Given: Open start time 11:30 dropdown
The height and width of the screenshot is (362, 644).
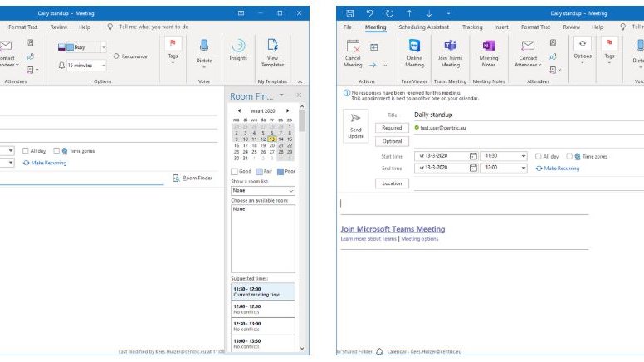Looking at the screenshot, I should (523, 156).
